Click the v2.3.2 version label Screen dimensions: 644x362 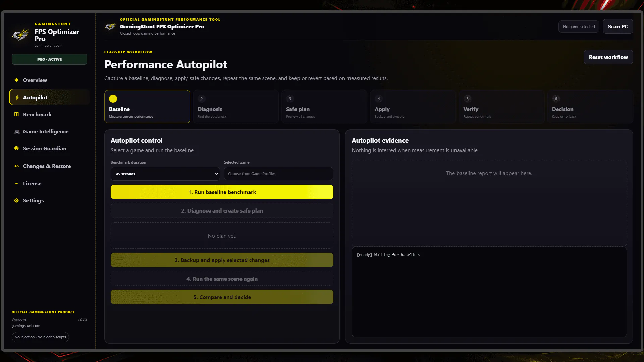click(82, 319)
